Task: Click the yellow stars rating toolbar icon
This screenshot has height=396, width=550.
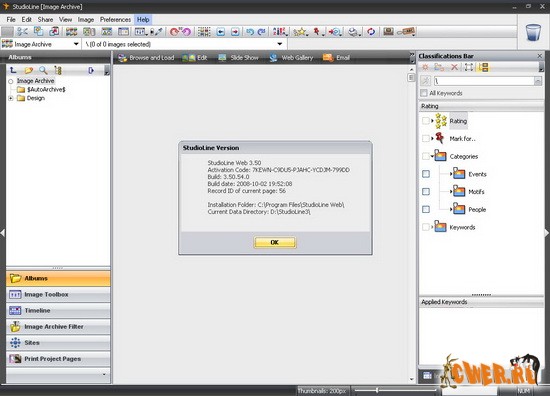Action: tap(300, 32)
